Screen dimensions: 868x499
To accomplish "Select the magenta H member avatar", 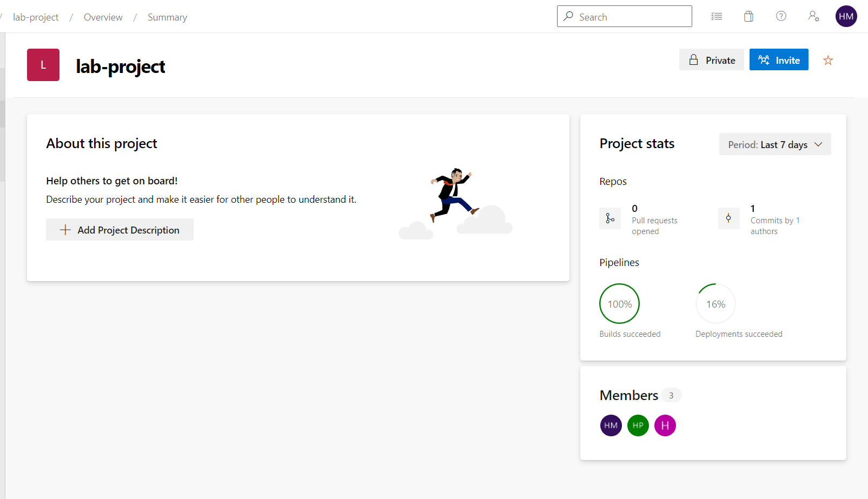I will (665, 425).
